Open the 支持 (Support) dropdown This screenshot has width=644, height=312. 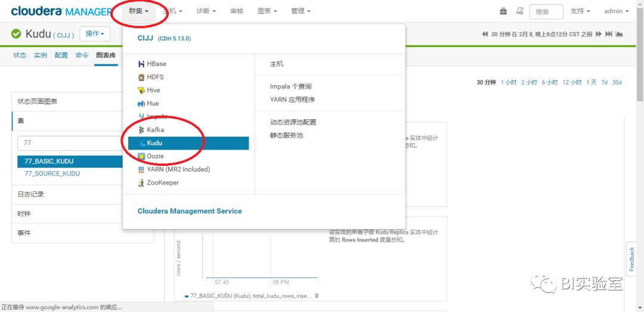(580, 11)
